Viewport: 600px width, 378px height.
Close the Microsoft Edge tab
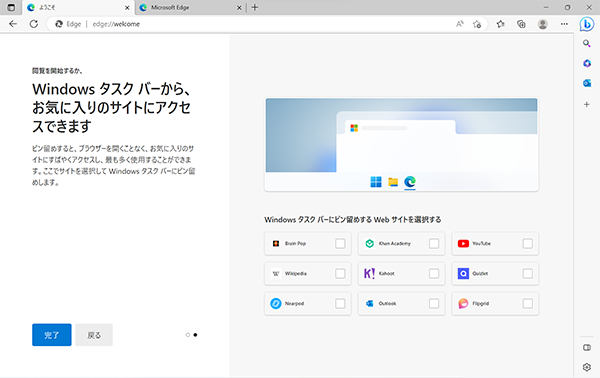click(x=239, y=8)
